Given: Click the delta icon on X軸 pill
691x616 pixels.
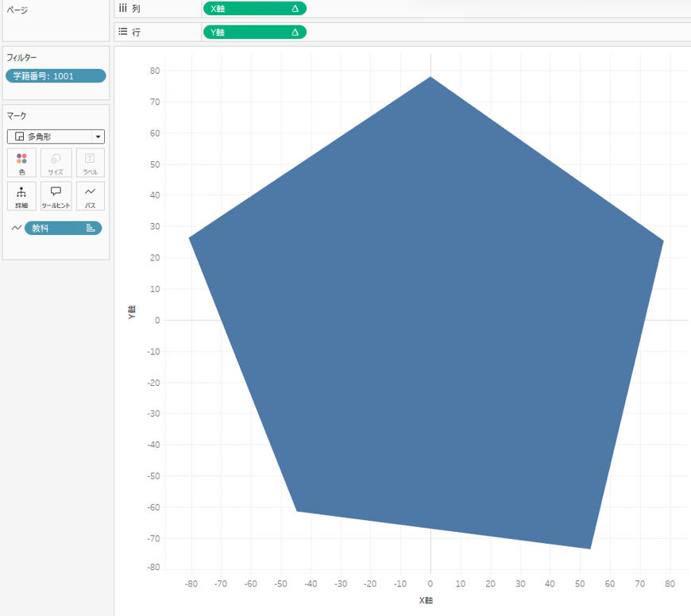Looking at the screenshot, I should pyautogui.click(x=295, y=9).
